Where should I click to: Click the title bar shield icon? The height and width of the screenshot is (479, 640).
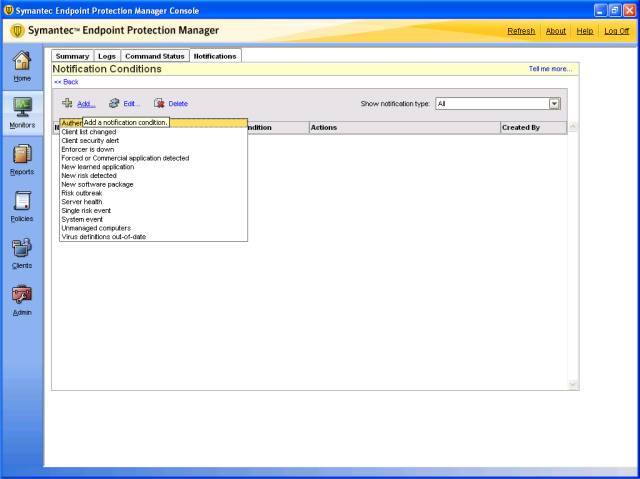pos(8,10)
